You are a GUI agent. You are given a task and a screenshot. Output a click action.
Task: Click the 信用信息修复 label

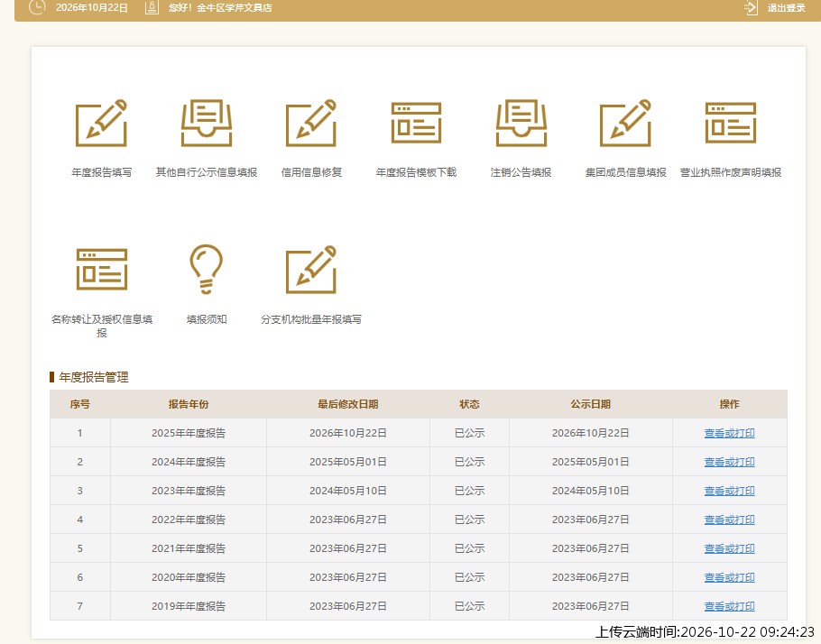311,172
